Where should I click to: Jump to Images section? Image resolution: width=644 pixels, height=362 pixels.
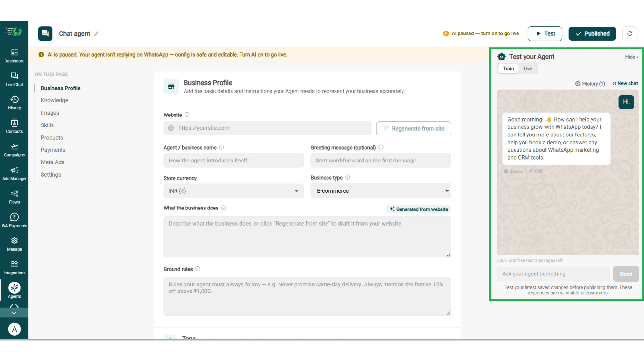50,113
